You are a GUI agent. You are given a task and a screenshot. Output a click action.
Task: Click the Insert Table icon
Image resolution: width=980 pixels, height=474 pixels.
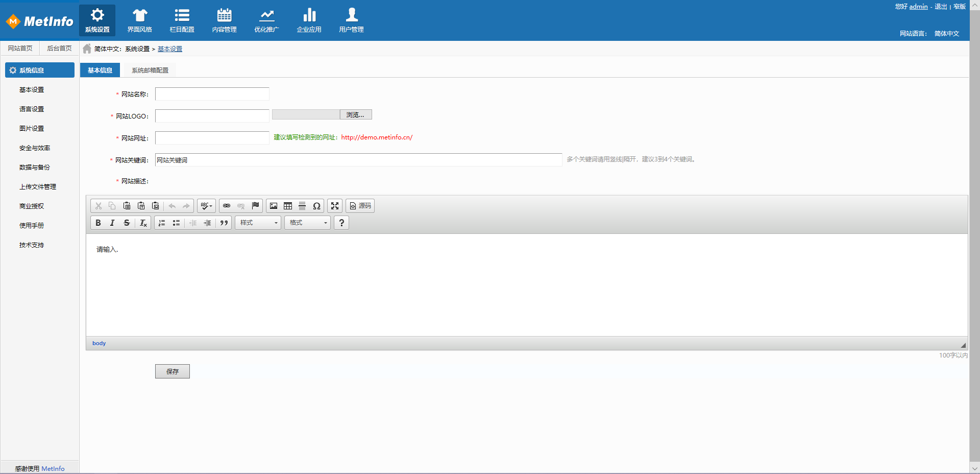tap(288, 206)
